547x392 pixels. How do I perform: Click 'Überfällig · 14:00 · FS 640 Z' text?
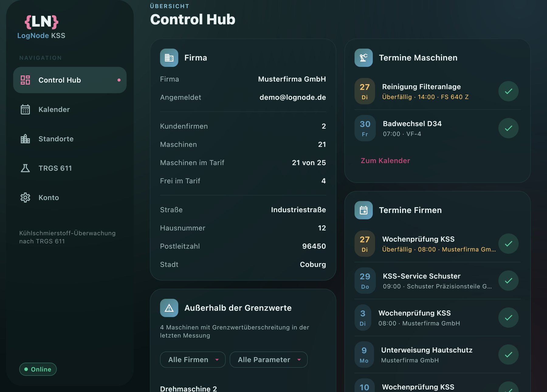(x=425, y=97)
